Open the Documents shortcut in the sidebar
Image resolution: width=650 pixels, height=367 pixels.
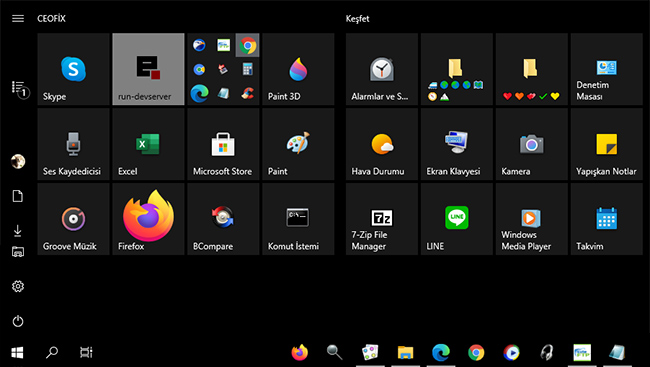point(18,196)
